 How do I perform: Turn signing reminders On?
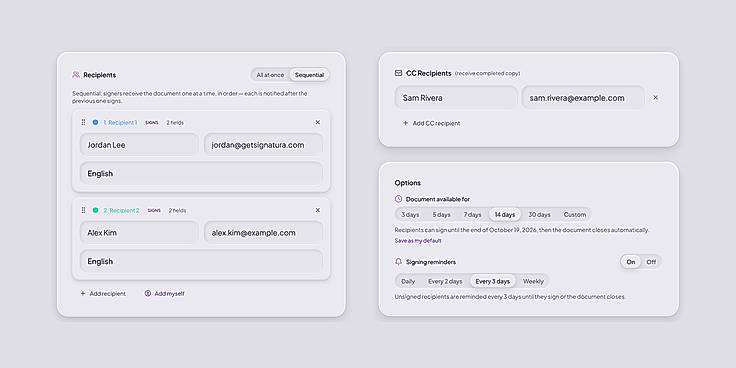(631, 262)
